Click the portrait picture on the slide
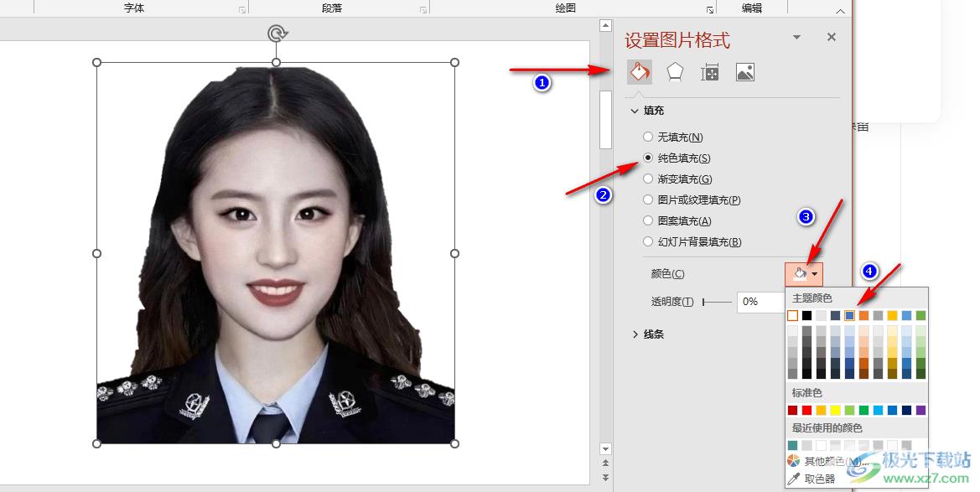980x492 pixels. [276, 253]
